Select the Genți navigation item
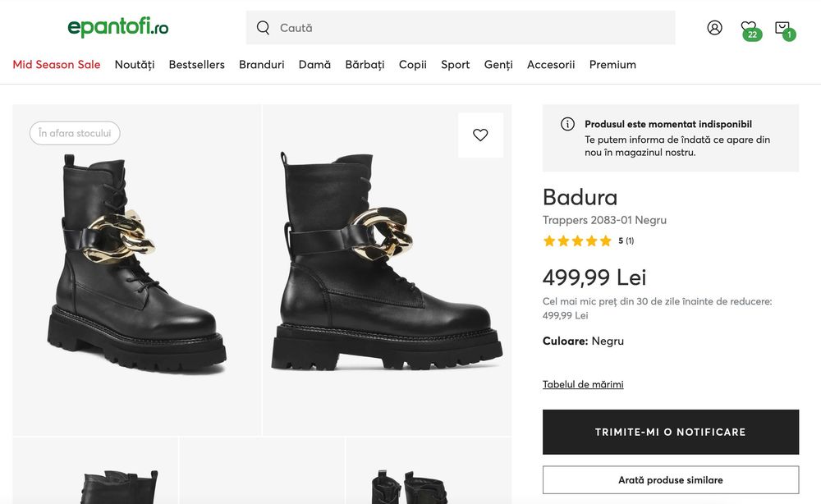The height and width of the screenshot is (504, 821). (498, 65)
